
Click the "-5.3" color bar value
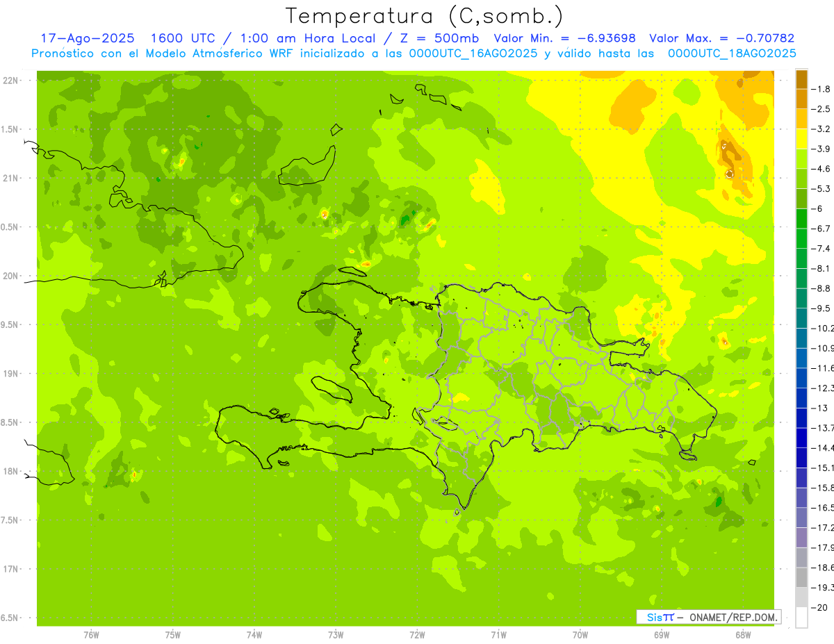pyautogui.click(x=821, y=188)
